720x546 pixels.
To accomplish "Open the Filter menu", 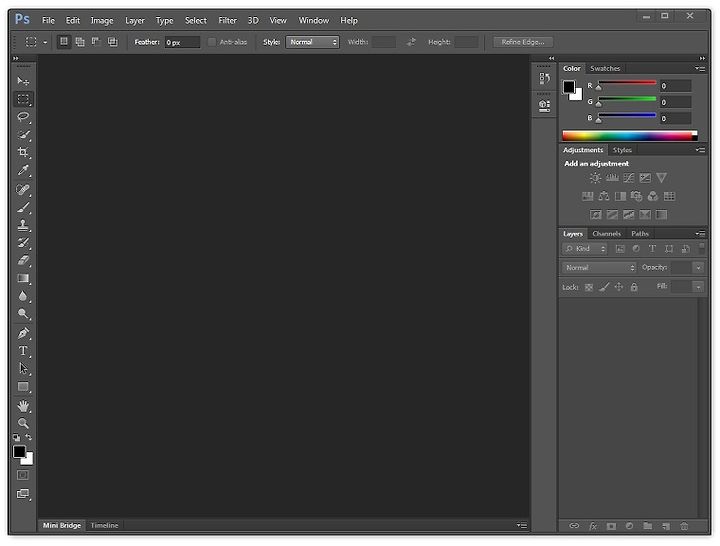I will pyautogui.click(x=227, y=20).
